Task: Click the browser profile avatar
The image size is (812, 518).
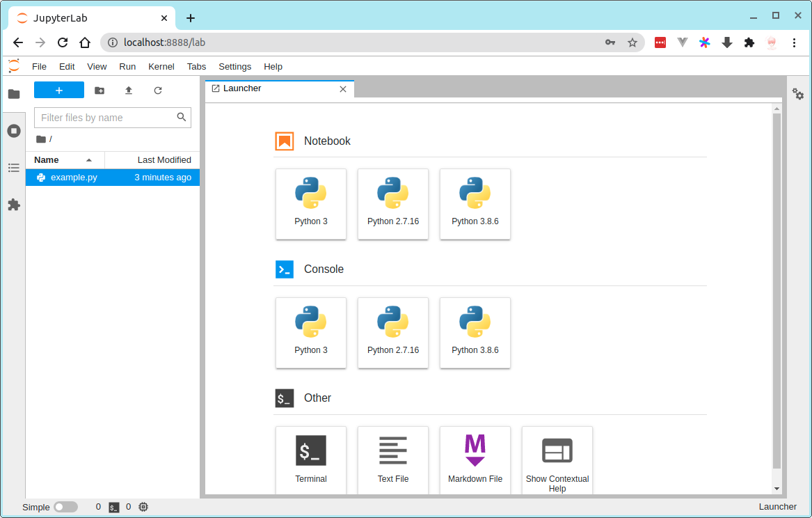Action: click(x=772, y=42)
